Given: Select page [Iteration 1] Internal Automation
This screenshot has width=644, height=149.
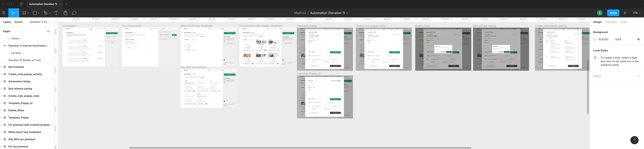Looking at the screenshot, I should (x=28, y=46).
